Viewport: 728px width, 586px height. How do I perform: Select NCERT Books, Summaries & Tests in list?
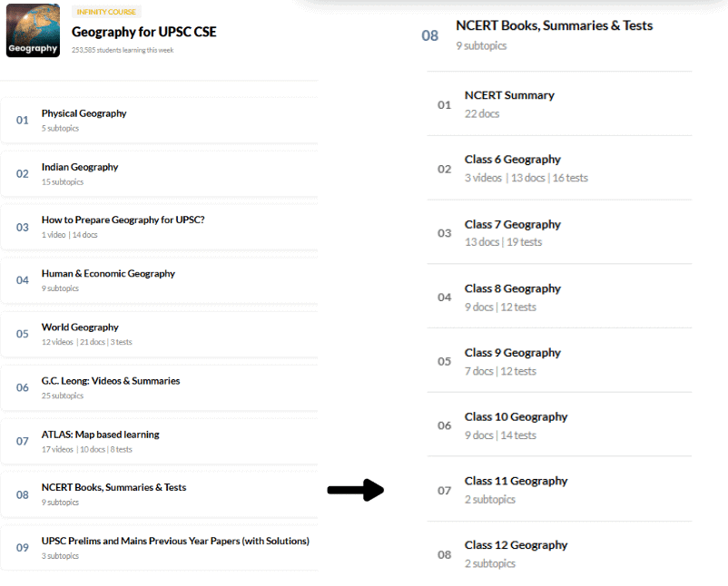(159, 494)
